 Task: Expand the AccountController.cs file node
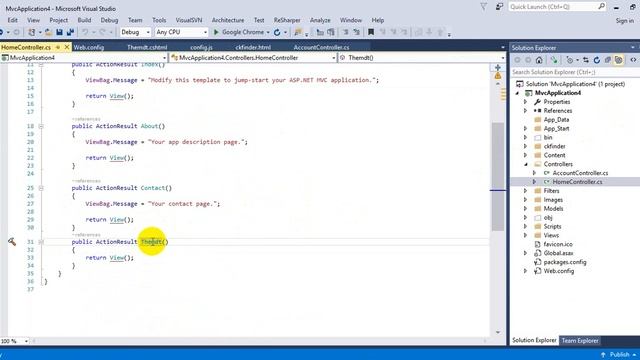tap(534, 173)
